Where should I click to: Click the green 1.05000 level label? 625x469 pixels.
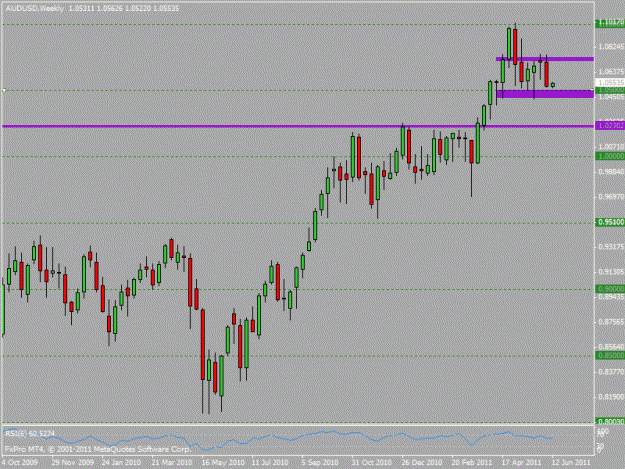(610, 90)
